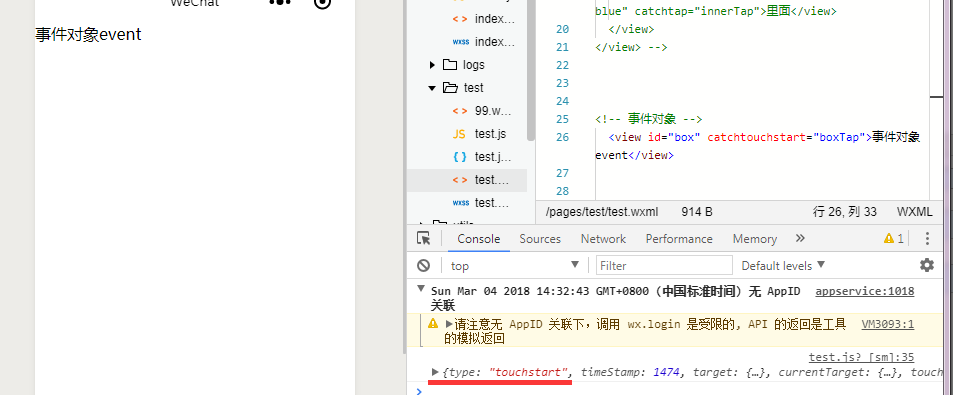Click the open test folder icon
The height and width of the screenshot is (395, 953).
pyautogui.click(x=450, y=88)
